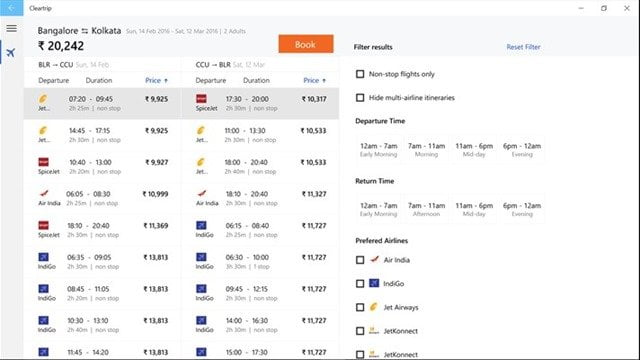Click the orange Book button
640x360 pixels.
tap(306, 44)
